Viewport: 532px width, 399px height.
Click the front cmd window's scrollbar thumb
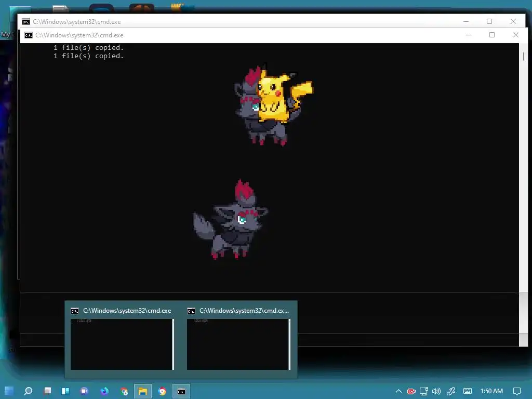click(x=524, y=56)
